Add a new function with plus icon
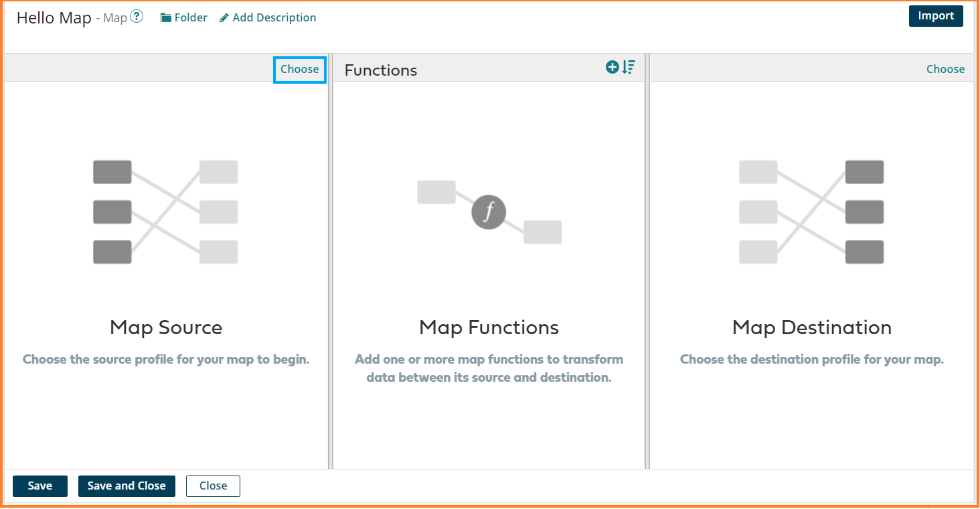This screenshot has width=980, height=509. (x=612, y=67)
